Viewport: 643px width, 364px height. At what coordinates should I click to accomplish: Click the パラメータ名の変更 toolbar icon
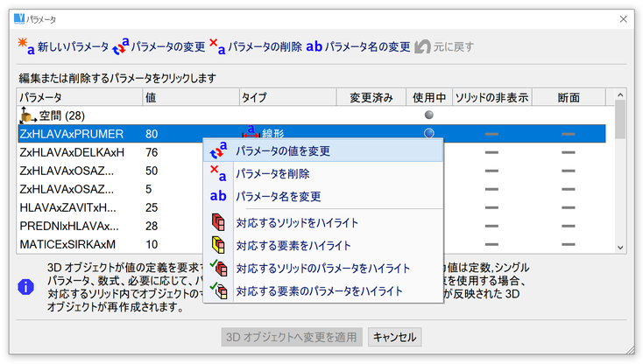314,45
